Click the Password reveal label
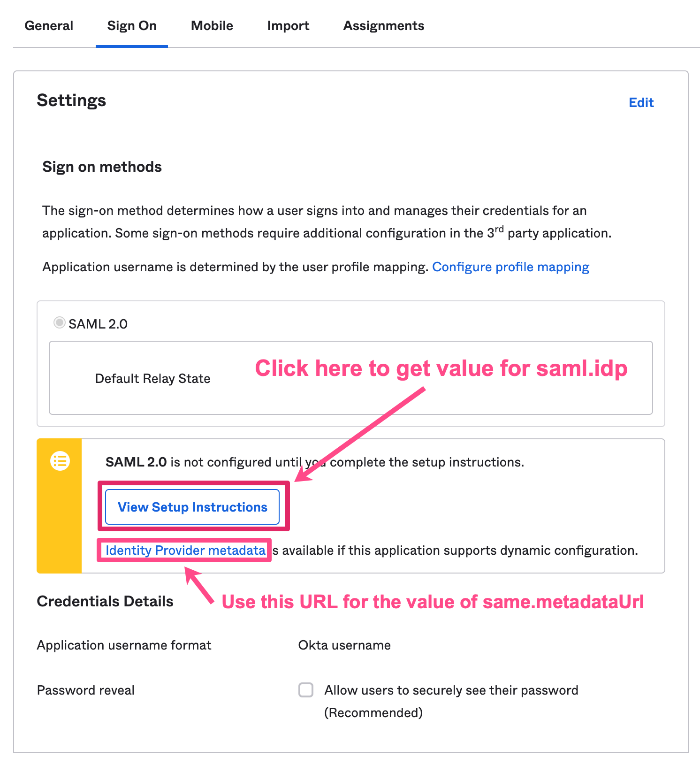Image resolution: width=700 pixels, height=765 pixels. click(86, 690)
